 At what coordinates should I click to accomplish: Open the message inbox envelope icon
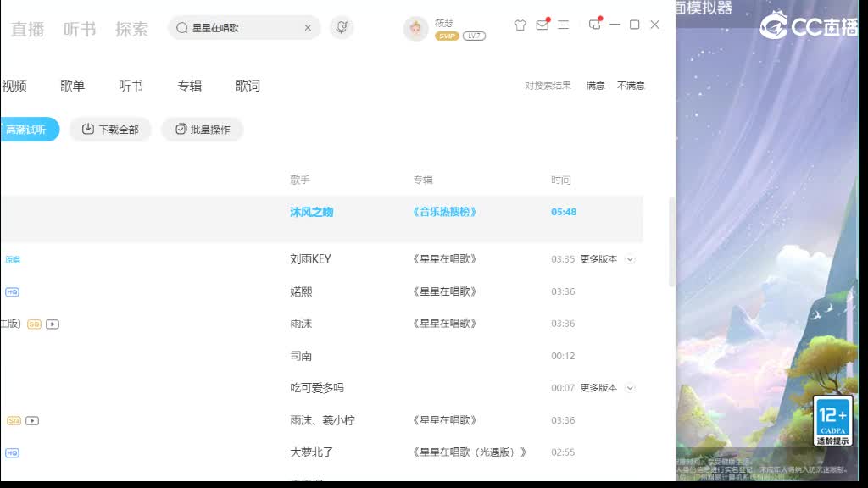click(542, 26)
